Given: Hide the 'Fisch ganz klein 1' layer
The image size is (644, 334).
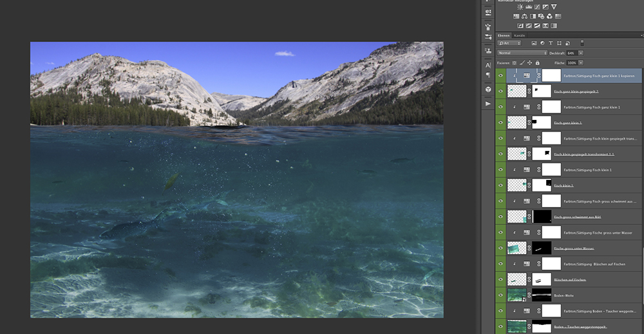Looking at the screenshot, I should click(x=500, y=122).
